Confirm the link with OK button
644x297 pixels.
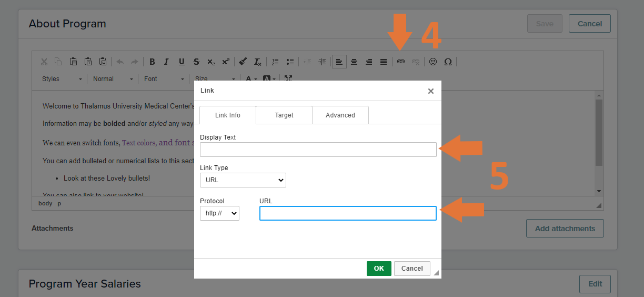tap(379, 269)
